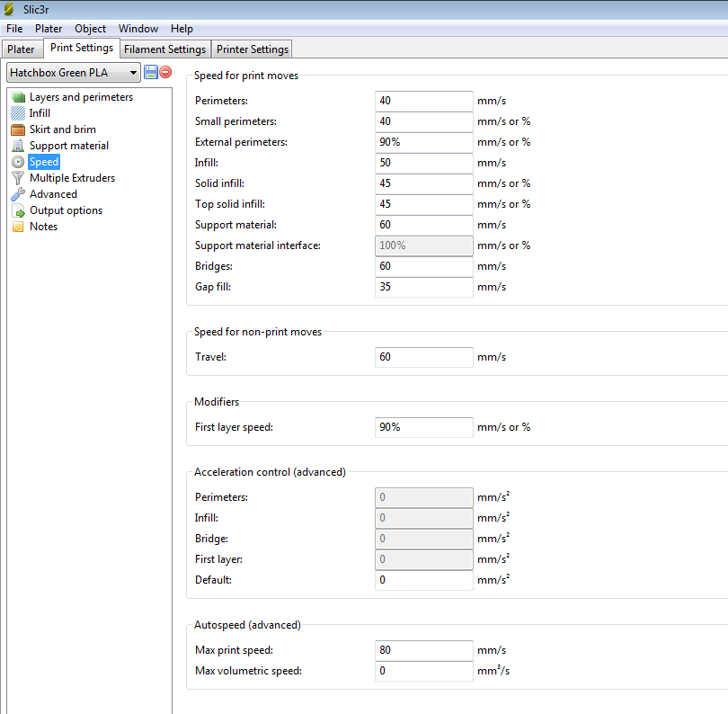
Task: Select Advanced settings page
Action: pyautogui.click(x=53, y=194)
